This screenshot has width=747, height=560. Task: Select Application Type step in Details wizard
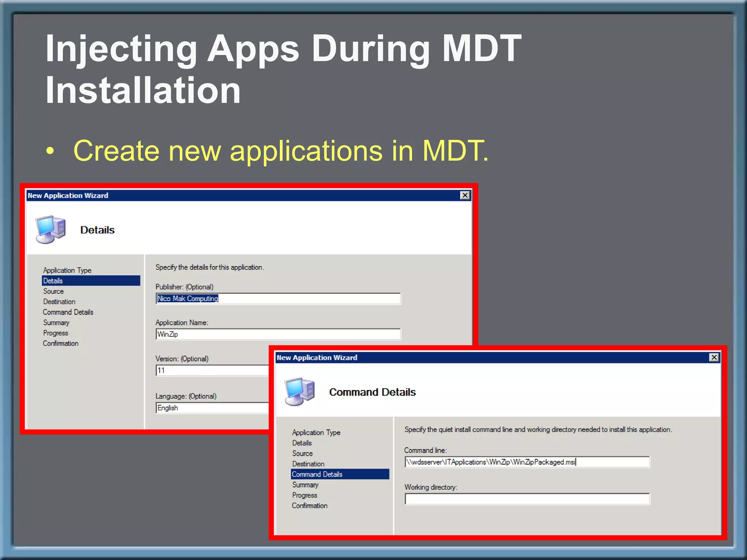pos(67,270)
